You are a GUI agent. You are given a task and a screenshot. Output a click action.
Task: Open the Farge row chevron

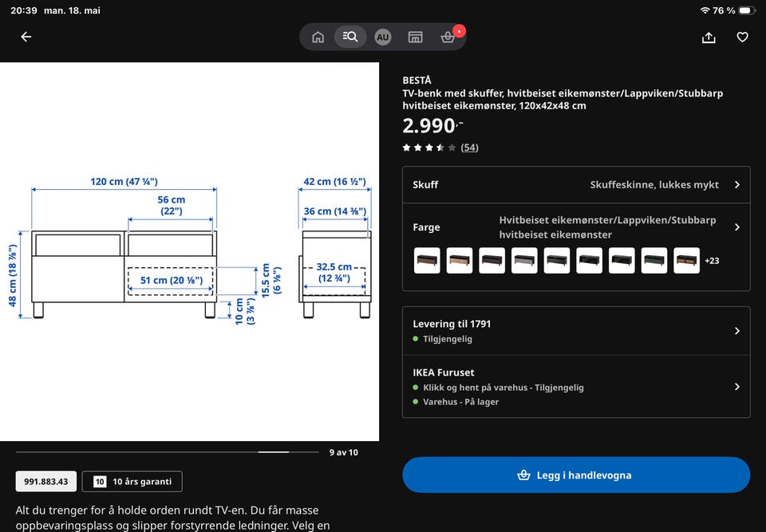[737, 227]
